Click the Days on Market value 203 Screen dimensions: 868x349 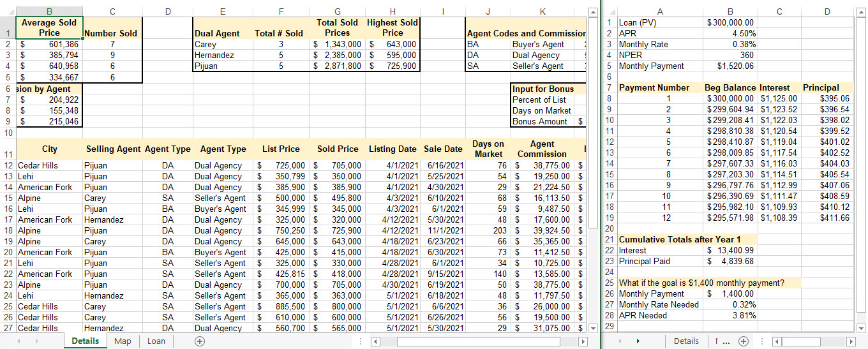click(x=488, y=230)
